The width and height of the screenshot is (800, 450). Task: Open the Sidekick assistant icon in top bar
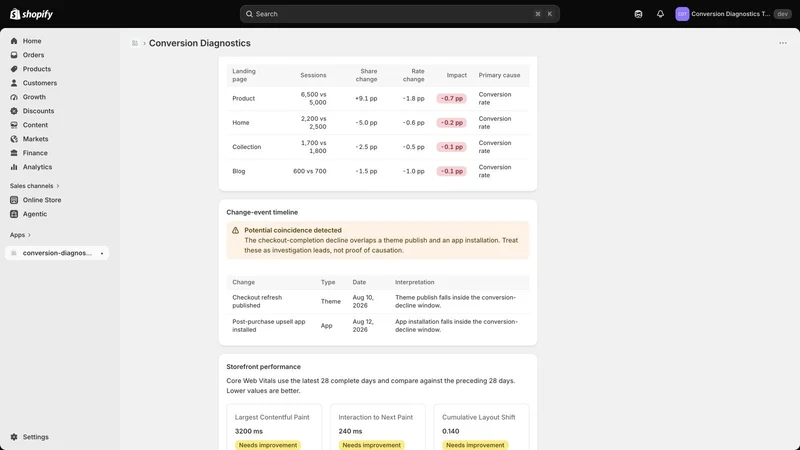pos(638,14)
